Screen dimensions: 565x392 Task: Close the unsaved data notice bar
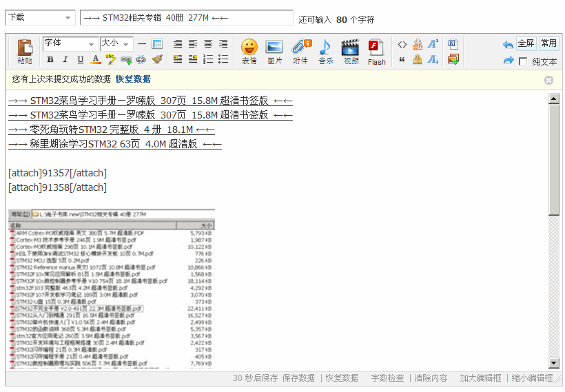tap(548, 80)
